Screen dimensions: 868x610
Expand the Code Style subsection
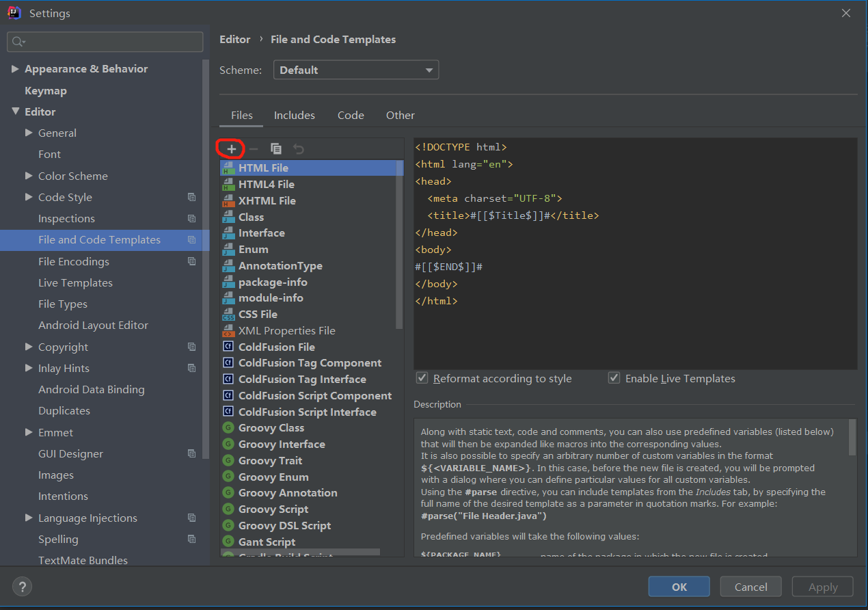29,198
